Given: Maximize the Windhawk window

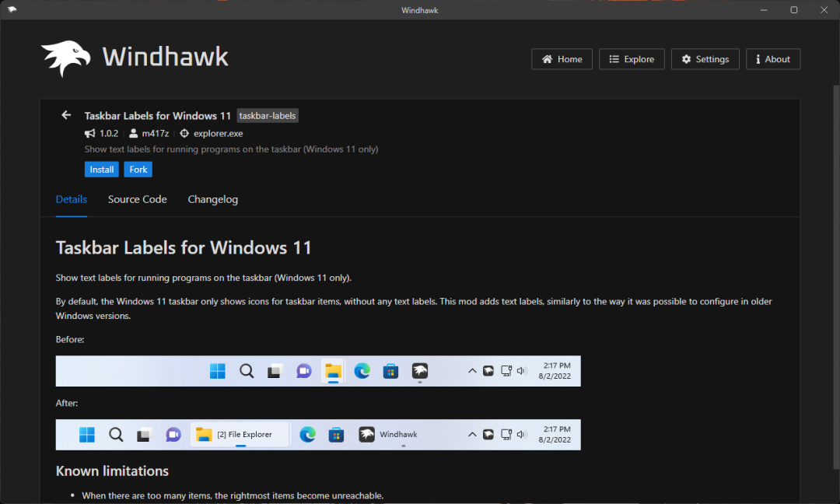Looking at the screenshot, I should [x=793, y=10].
